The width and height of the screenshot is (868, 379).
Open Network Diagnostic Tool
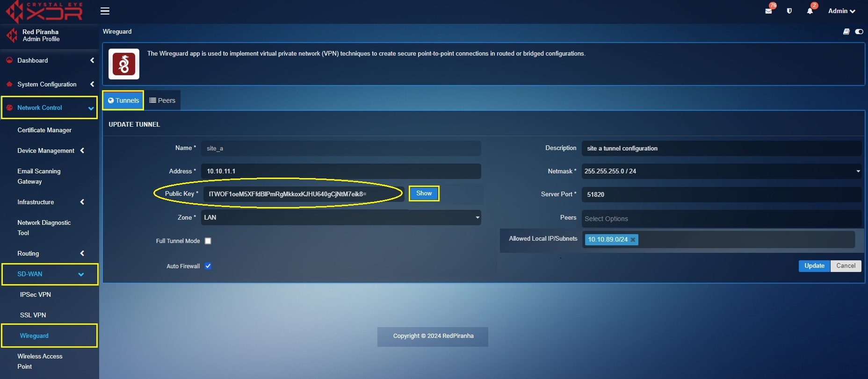(x=44, y=228)
